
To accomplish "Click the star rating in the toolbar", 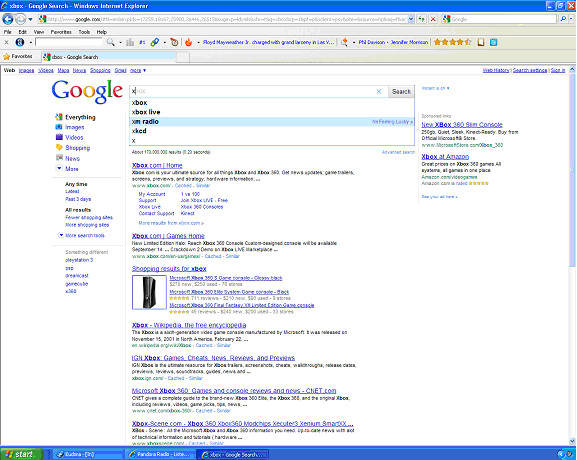I will 452,42.
